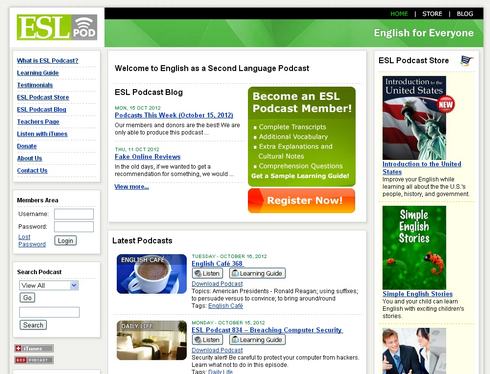Select the BLOG item in top navigation
The image size is (490, 374).
click(465, 14)
